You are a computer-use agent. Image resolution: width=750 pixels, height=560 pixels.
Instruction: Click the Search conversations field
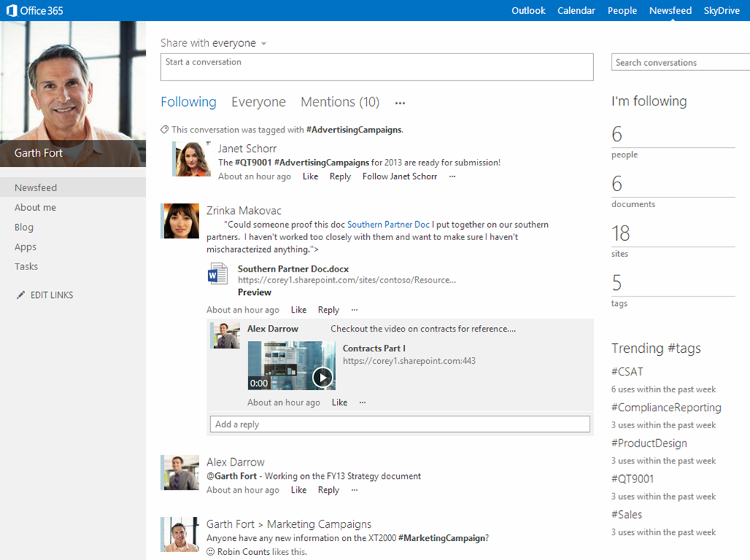point(680,63)
